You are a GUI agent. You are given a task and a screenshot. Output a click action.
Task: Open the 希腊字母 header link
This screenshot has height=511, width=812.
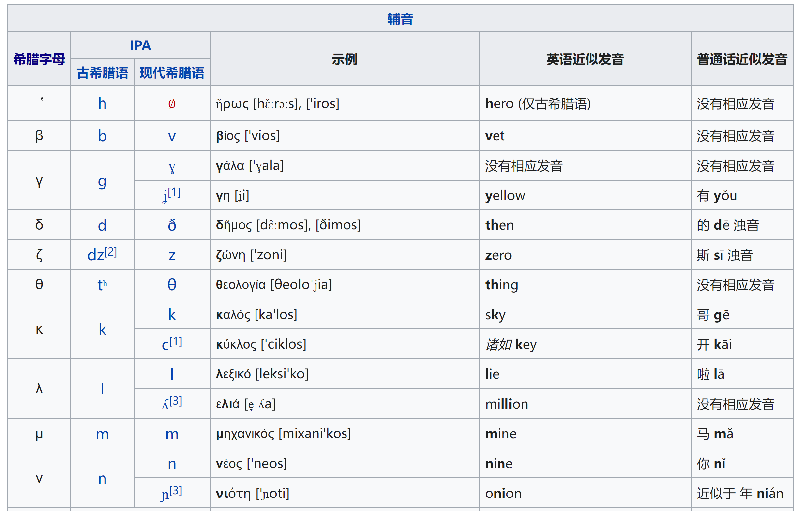[x=39, y=59]
